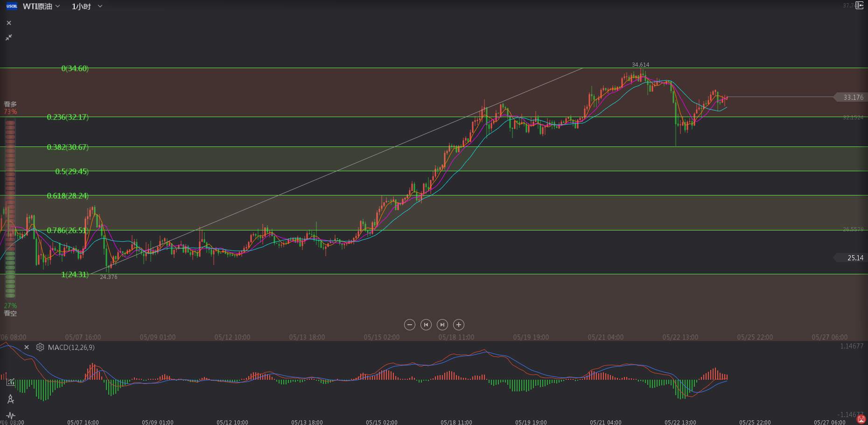The image size is (868, 425).
Task: Step chart back to previous bar
Action: (x=426, y=325)
